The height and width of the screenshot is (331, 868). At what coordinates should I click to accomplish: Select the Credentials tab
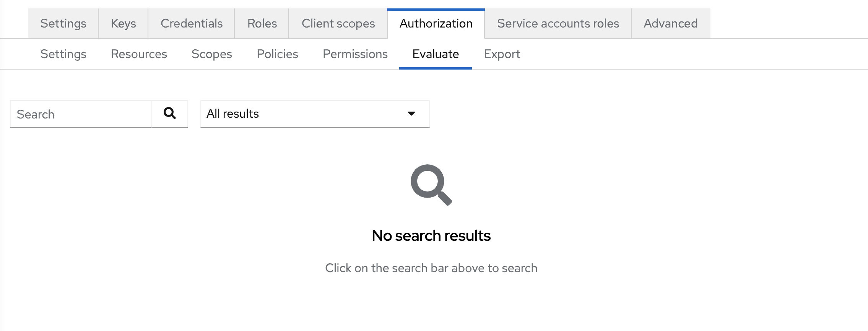click(x=191, y=23)
